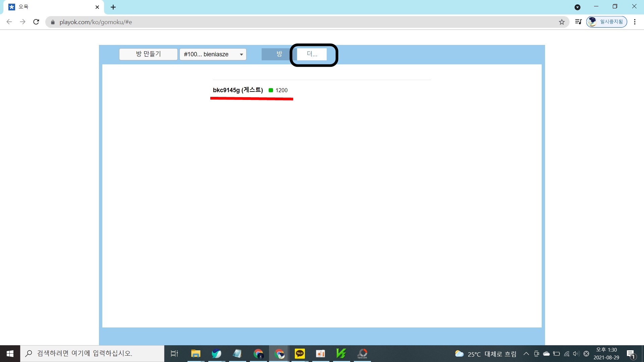The width and height of the screenshot is (644, 362).
Task: Switch to the 방 tab
Action: click(x=279, y=54)
